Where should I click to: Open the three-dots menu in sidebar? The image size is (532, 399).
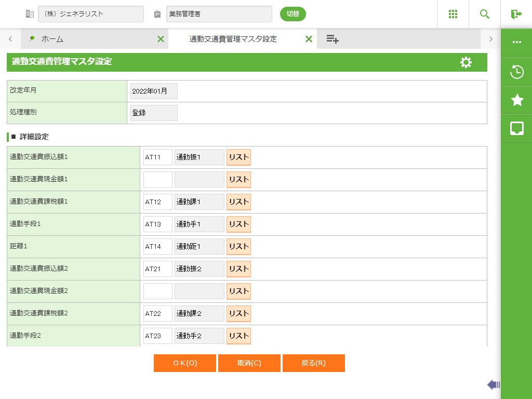[517, 42]
